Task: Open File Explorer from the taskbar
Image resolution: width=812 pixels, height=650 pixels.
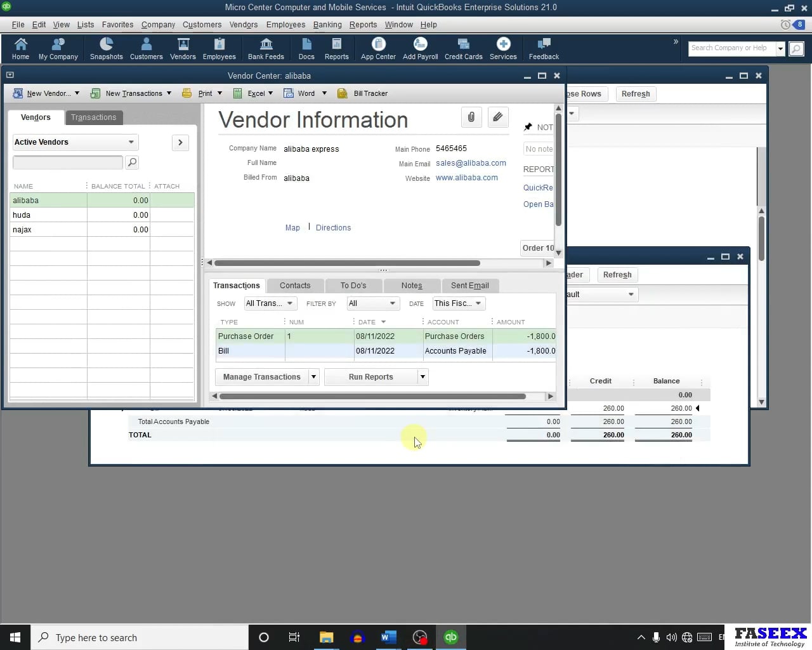Action: pos(327,637)
